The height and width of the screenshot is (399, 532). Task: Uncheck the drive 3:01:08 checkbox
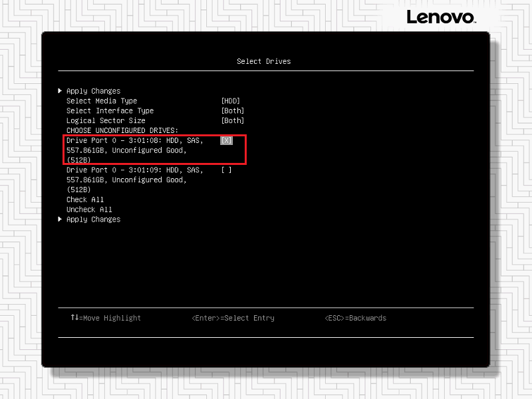226,140
